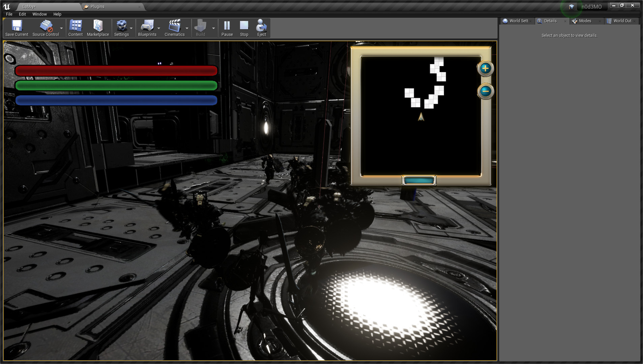Open the Help menu
643x364 pixels.
pos(57,14)
